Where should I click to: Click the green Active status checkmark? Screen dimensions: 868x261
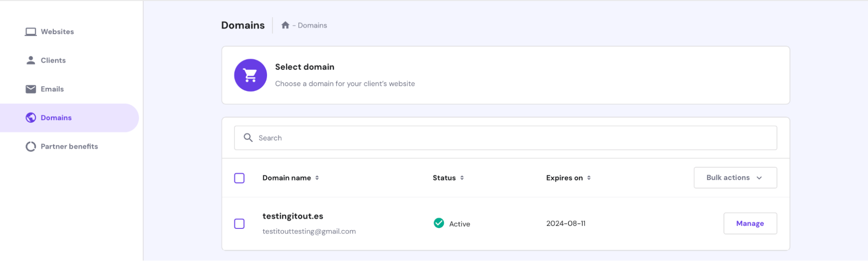439,223
